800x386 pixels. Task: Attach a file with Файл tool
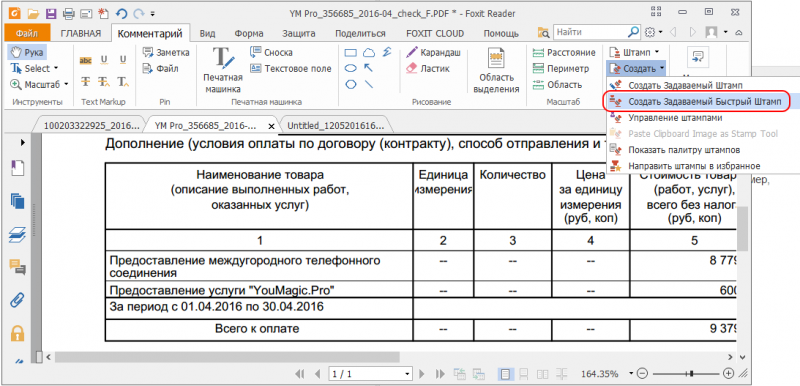coord(161,69)
